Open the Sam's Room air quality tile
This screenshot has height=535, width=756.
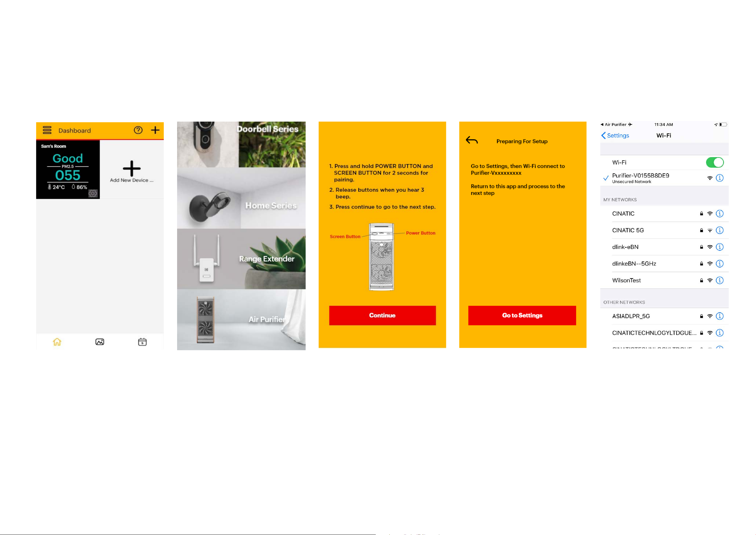[68, 170]
